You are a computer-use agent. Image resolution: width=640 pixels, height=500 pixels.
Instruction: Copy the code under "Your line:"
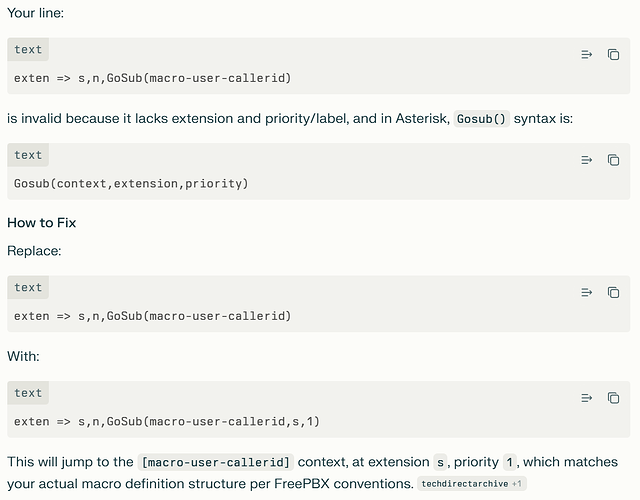tap(613, 55)
